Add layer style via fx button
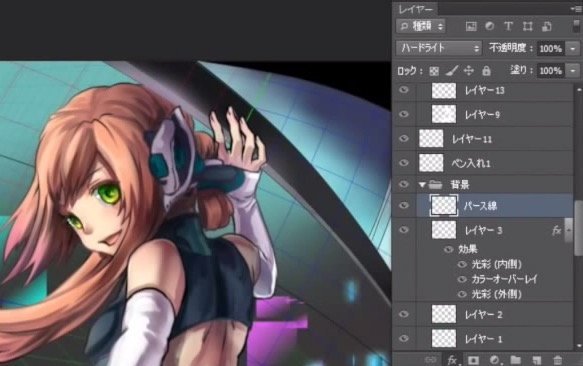The width and height of the screenshot is (583, 366). click(452, 360)
